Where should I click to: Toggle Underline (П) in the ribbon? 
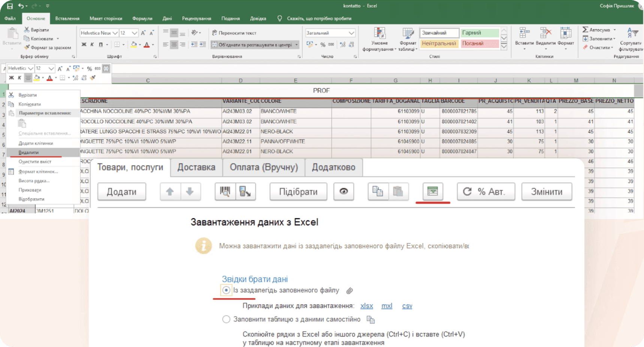click(x=100, y=45)
